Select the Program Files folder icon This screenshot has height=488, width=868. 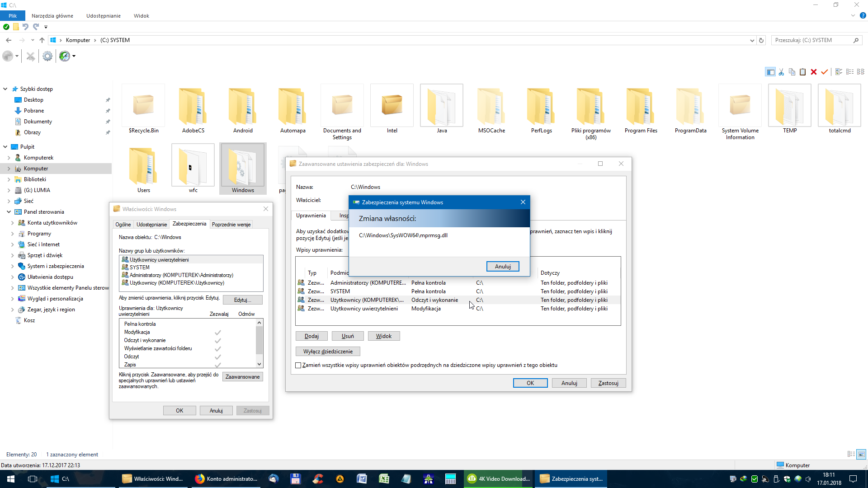pyautogui.click(x=641, y=107)
